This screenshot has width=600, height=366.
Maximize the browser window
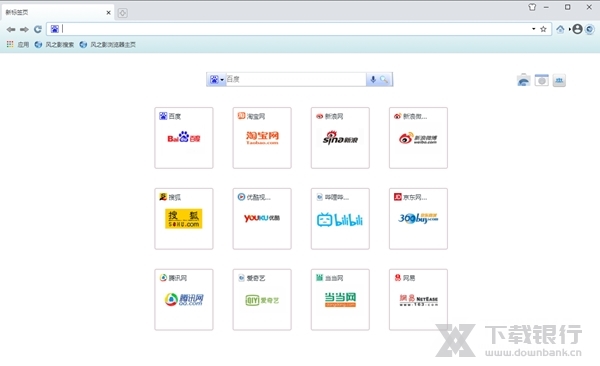pos(567,7)
